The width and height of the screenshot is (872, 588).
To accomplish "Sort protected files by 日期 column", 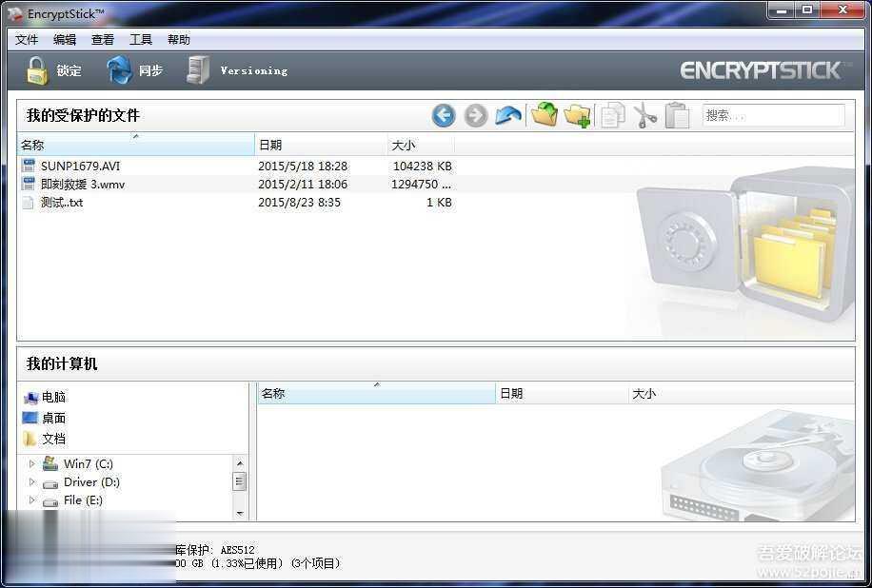I will 321,145.
